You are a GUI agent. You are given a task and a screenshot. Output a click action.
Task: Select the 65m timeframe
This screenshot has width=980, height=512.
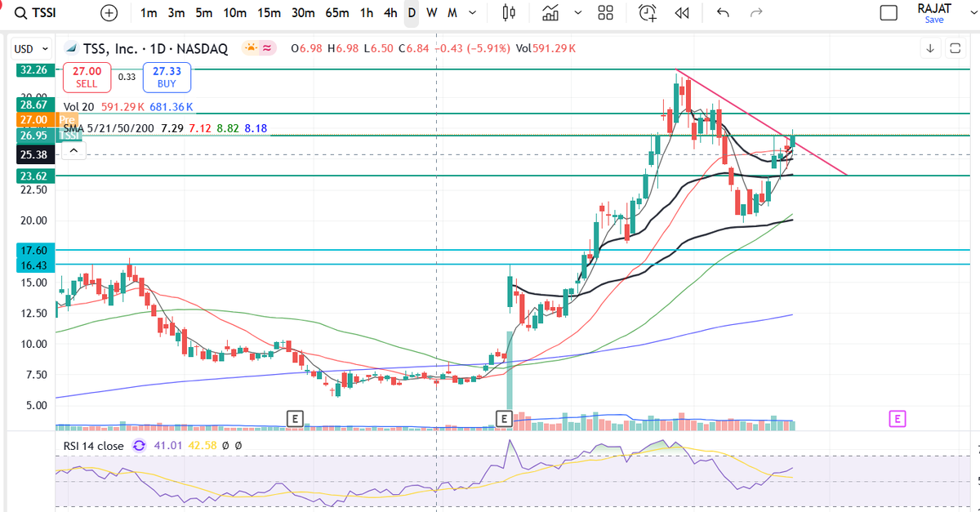336,13
